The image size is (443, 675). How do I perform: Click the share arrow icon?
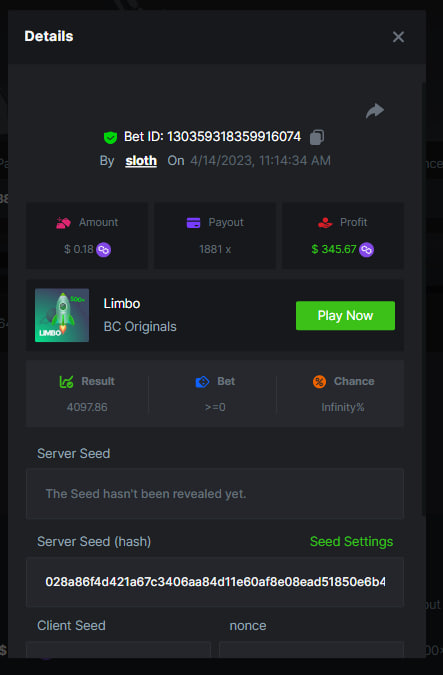tap(375, 111)
